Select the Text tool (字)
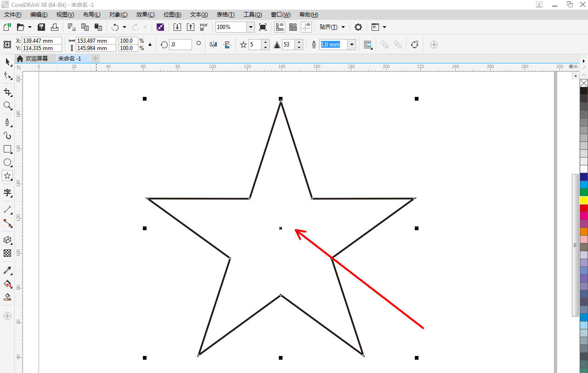 (x=7, y=193)
